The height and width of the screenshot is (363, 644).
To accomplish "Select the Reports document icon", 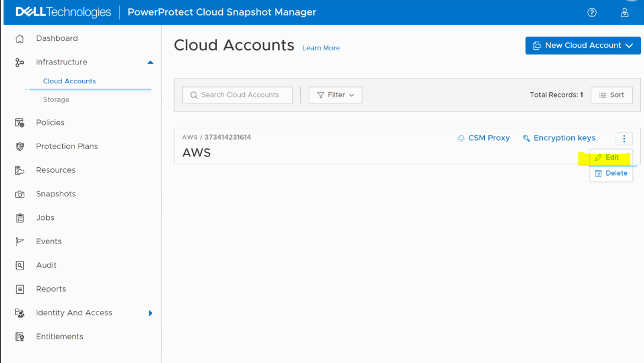I will (20, 289).
